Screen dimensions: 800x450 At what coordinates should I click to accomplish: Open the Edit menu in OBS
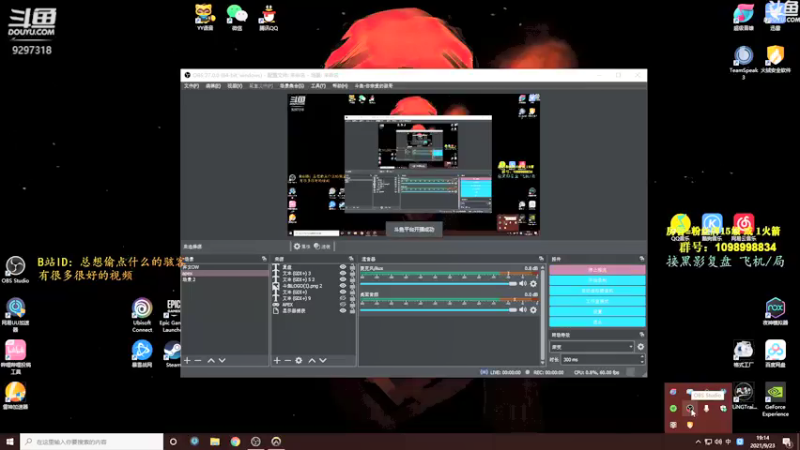(213, 86)
